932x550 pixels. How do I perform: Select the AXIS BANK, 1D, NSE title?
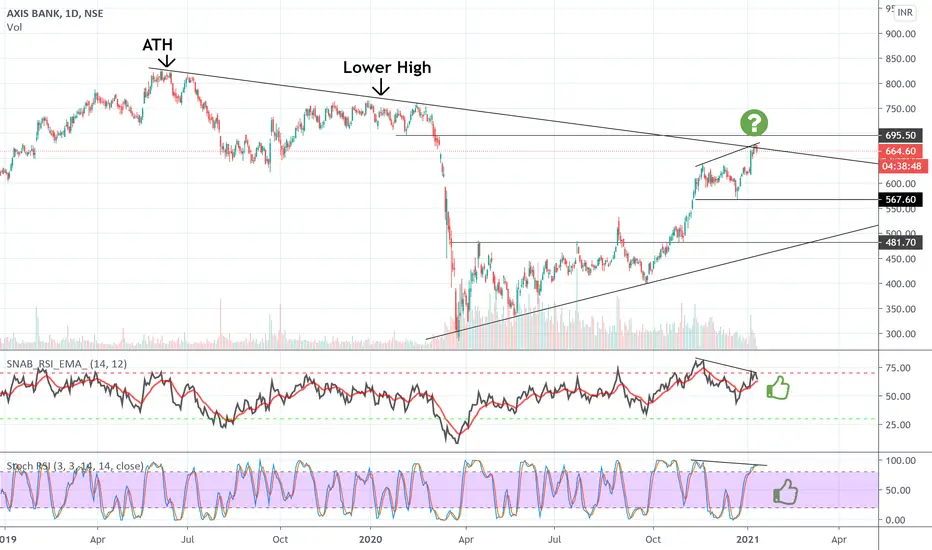pos(55,13)
